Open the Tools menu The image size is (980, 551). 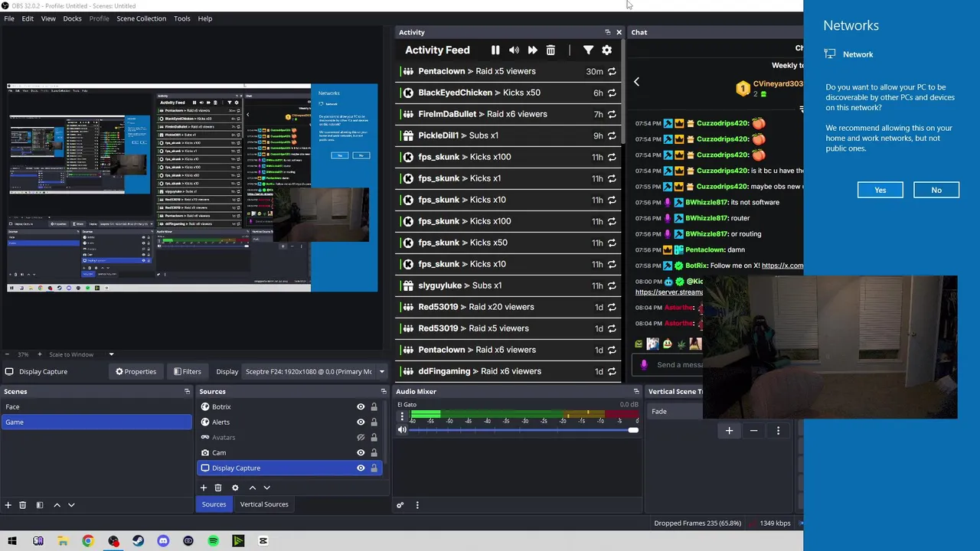pos(182,18)
